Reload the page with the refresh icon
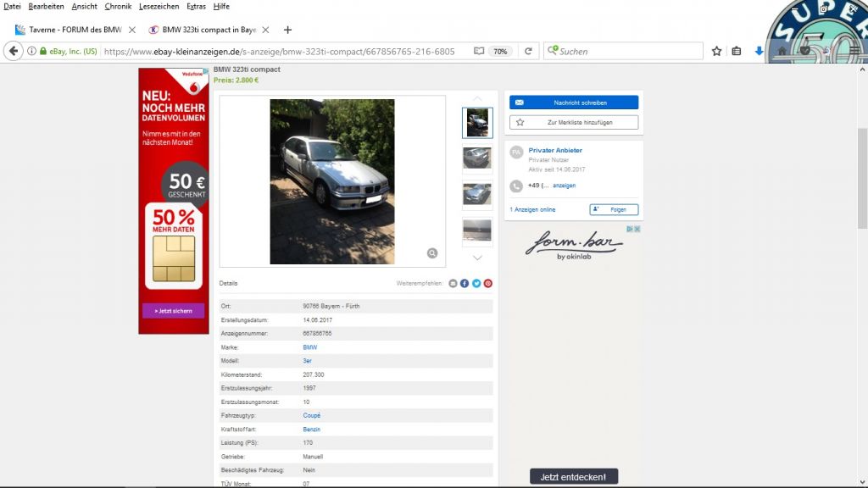Viewport: 868px width, 488px height. point(528,51)
